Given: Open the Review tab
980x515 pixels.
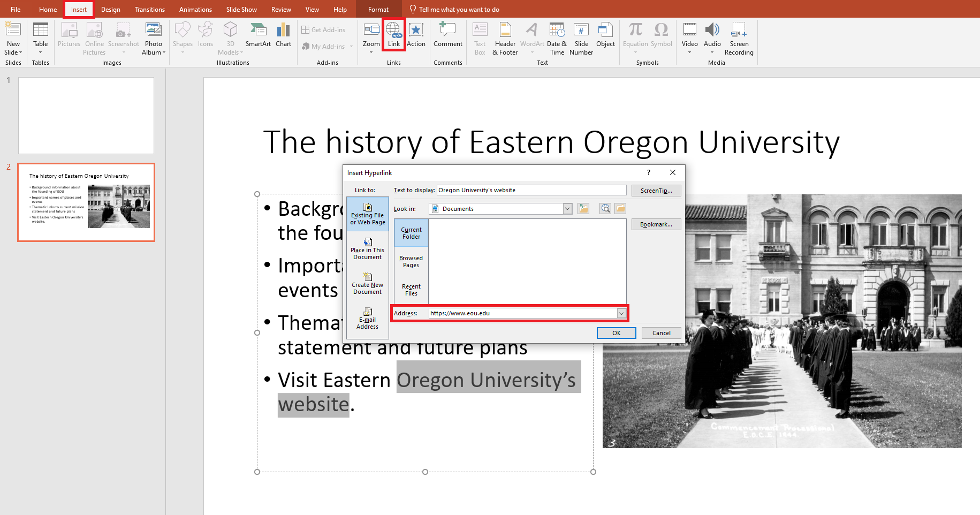Looking at the screenshot, I should (281, 9).
